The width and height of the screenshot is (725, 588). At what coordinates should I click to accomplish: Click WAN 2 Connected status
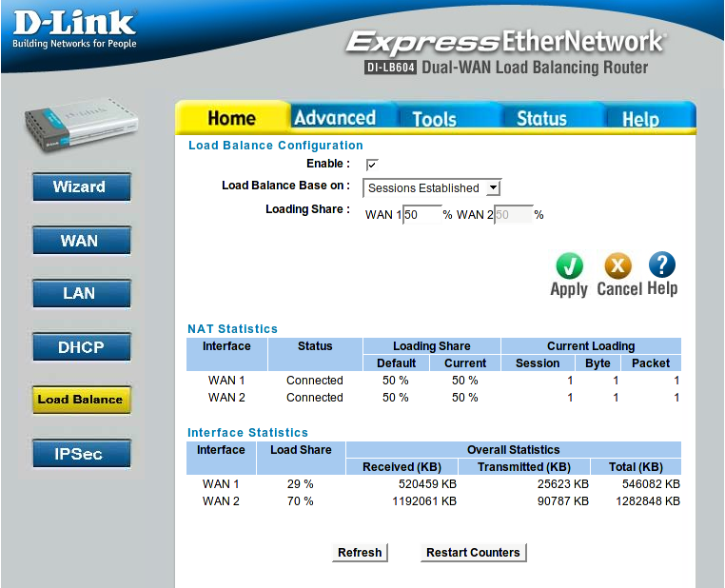click(x=315, y=398)
